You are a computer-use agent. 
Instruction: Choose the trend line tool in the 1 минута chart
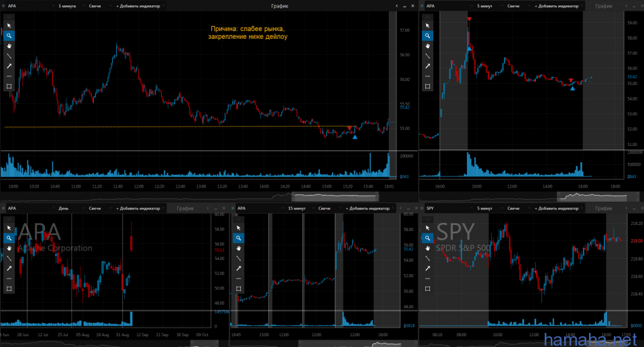[x=9, y=56]
